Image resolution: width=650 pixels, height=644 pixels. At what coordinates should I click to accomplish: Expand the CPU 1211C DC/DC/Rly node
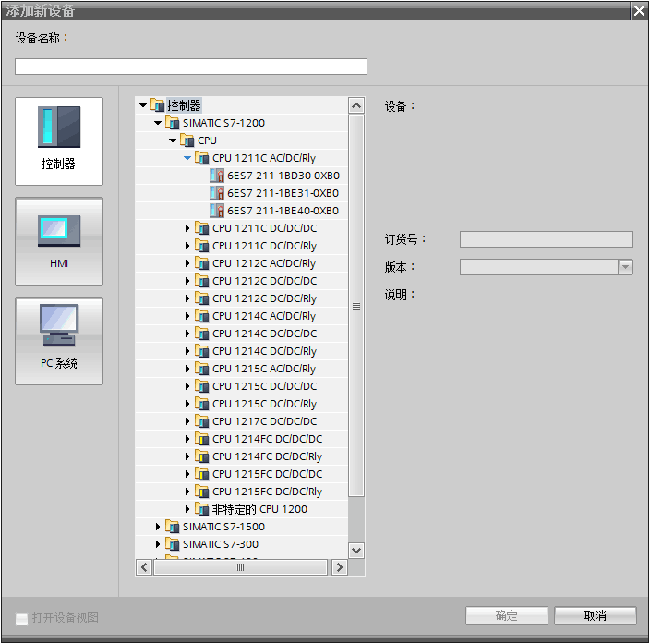pos(187,246)
